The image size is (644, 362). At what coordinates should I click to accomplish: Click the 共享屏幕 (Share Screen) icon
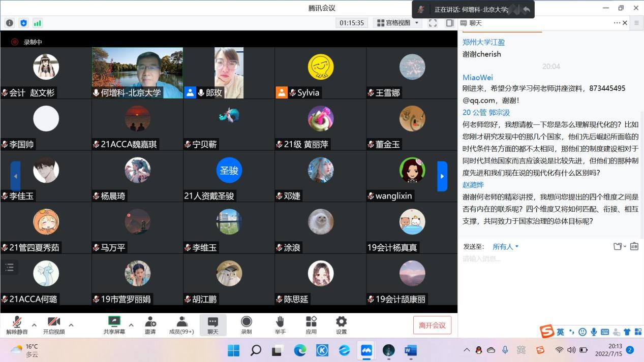[x=114, y=325]
